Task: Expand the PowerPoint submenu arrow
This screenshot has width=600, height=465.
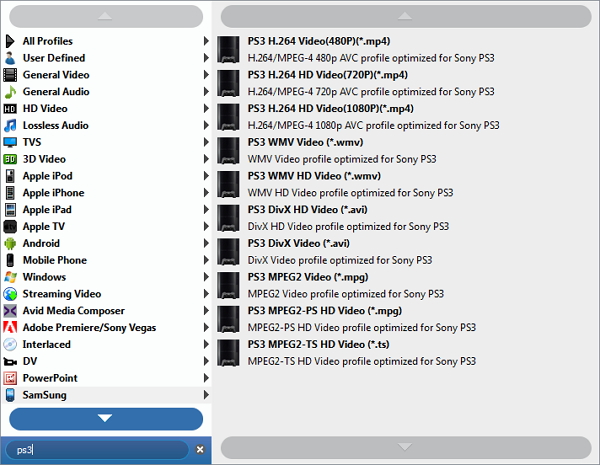Action: 206,378
